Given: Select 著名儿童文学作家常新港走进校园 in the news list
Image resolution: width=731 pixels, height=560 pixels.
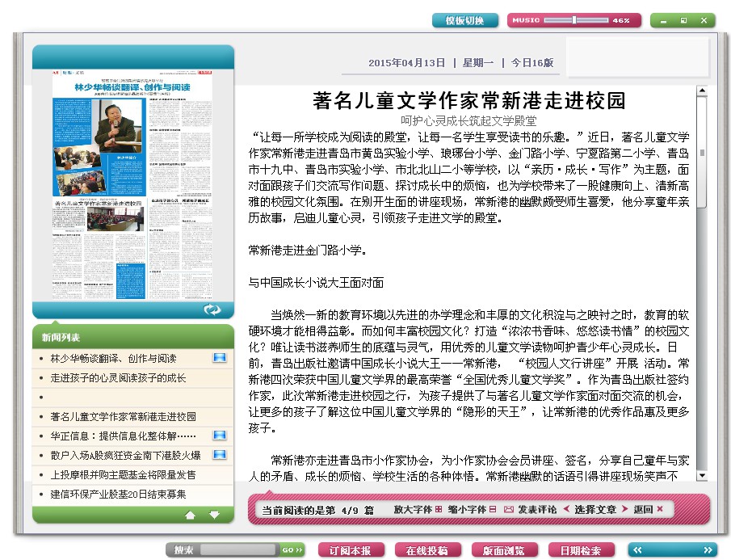Looking at the screenshot, I should [123, 416].
